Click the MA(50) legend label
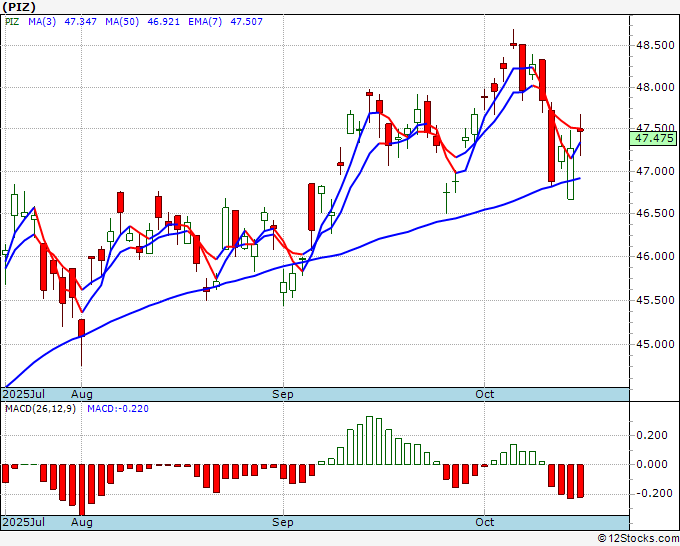This screenshot has width=680, height=546. tap(122, 22)
